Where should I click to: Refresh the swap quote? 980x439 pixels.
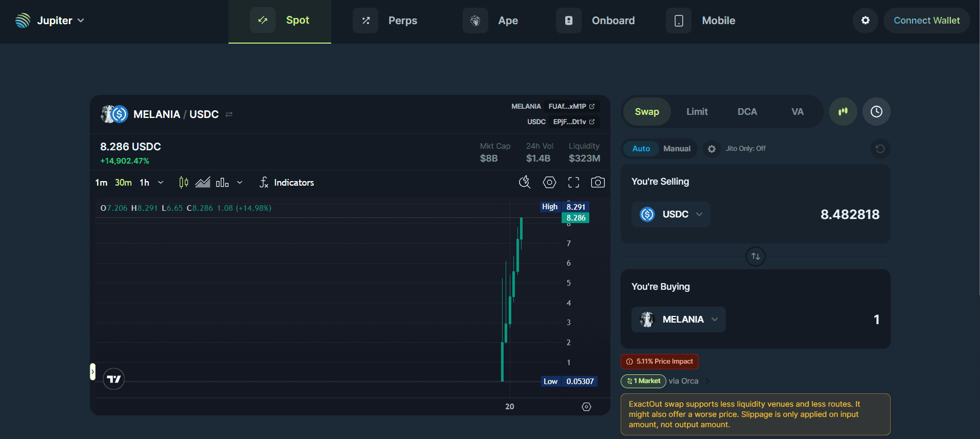880,149
